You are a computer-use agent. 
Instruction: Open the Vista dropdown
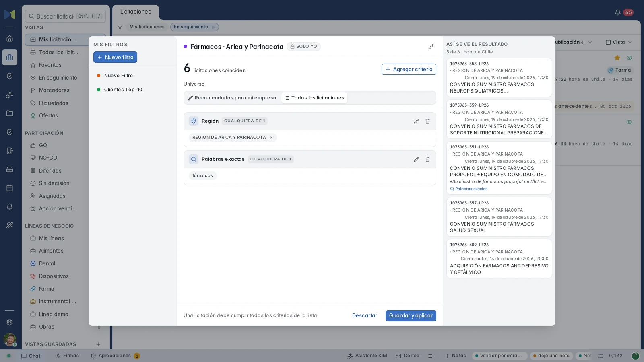pos(619,42)
